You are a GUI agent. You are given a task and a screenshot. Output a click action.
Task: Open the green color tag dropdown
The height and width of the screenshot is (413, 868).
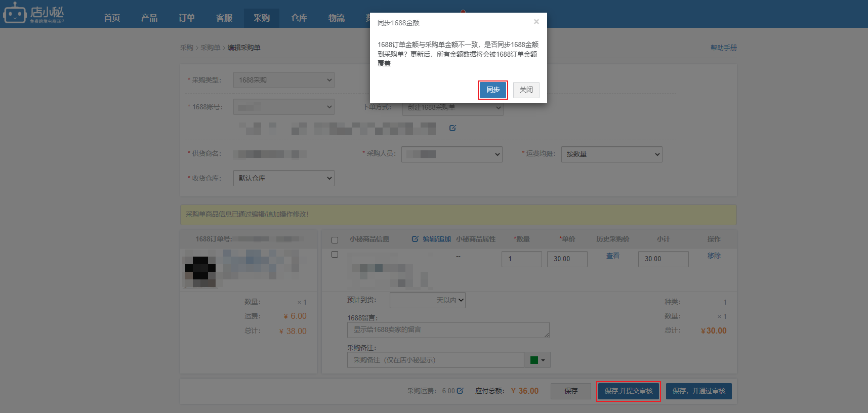click(538, 360)
